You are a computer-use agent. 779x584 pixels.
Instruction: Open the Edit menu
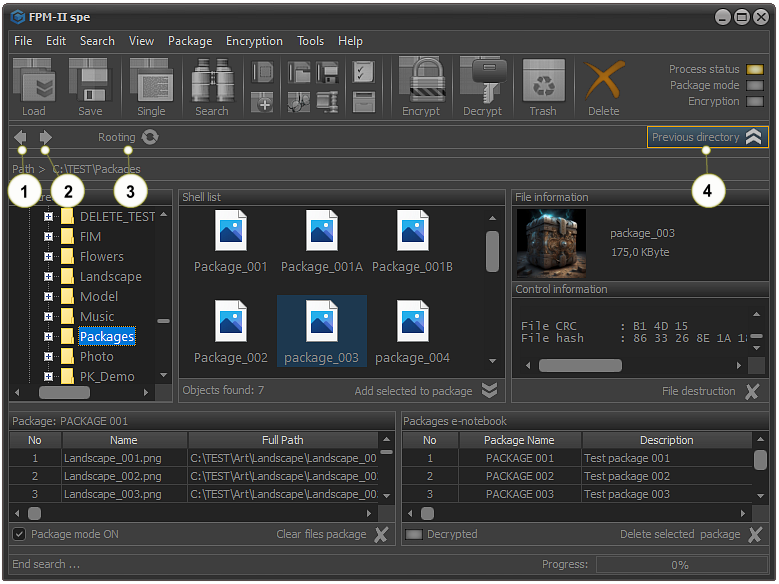point(56,41)
